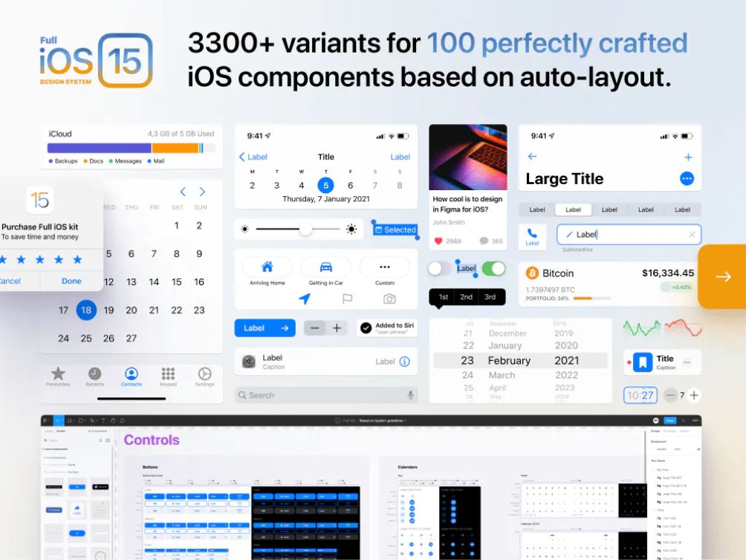Tap the blue bookmark icon beside Title
The height and width of the screenshot is (560, 746).
pos(642,362)
